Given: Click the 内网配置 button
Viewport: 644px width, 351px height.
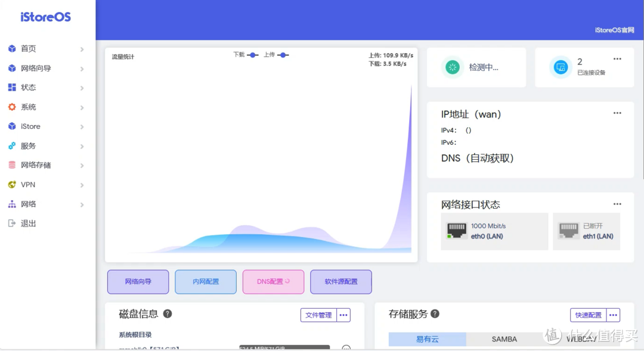Looking at the screenshot, I should click(x=206, y=282).
